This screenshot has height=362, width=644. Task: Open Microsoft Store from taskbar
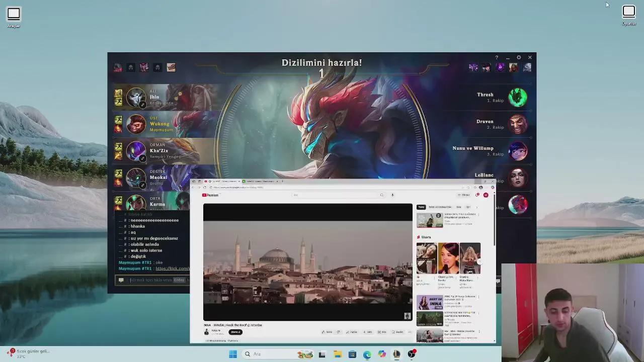352,354
